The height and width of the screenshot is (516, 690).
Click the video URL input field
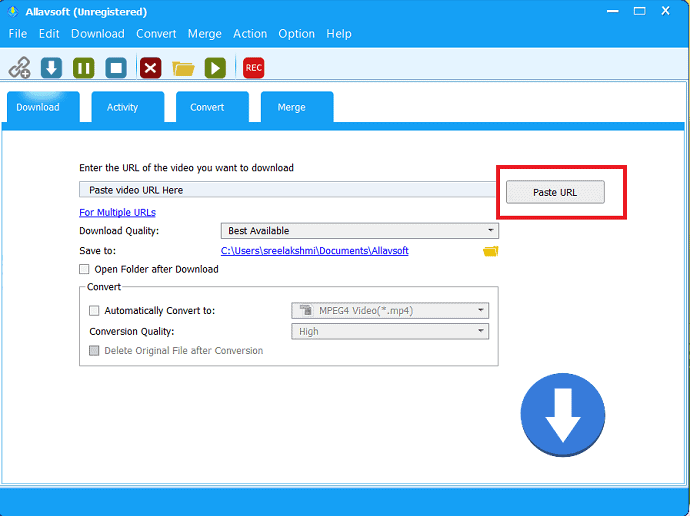287,190
